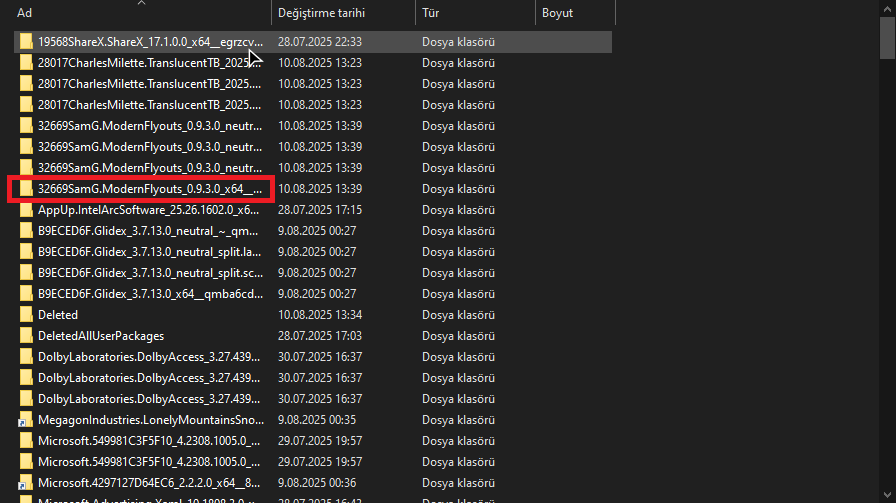Screen dimensions: 896x503
Task: Select folder 19568ShareX.ShareX_17.1.0.0_x64
Action: pyautogui.click(x=150, y=42)
